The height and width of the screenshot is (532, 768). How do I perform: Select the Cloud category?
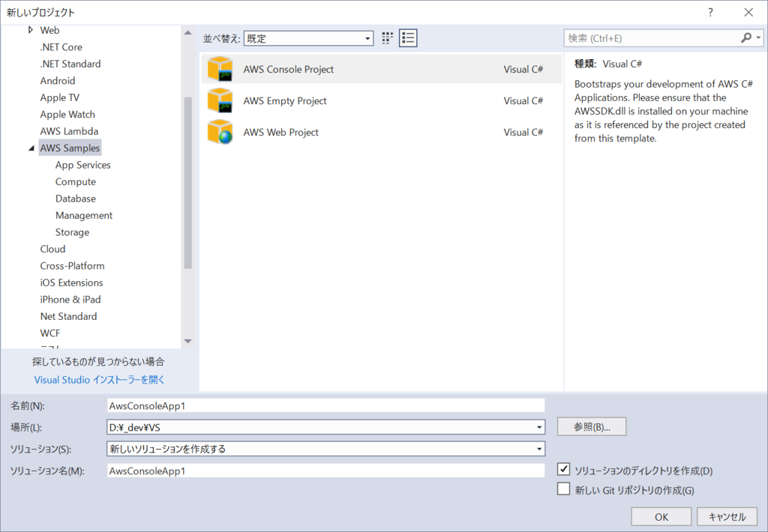click(52, 249)
